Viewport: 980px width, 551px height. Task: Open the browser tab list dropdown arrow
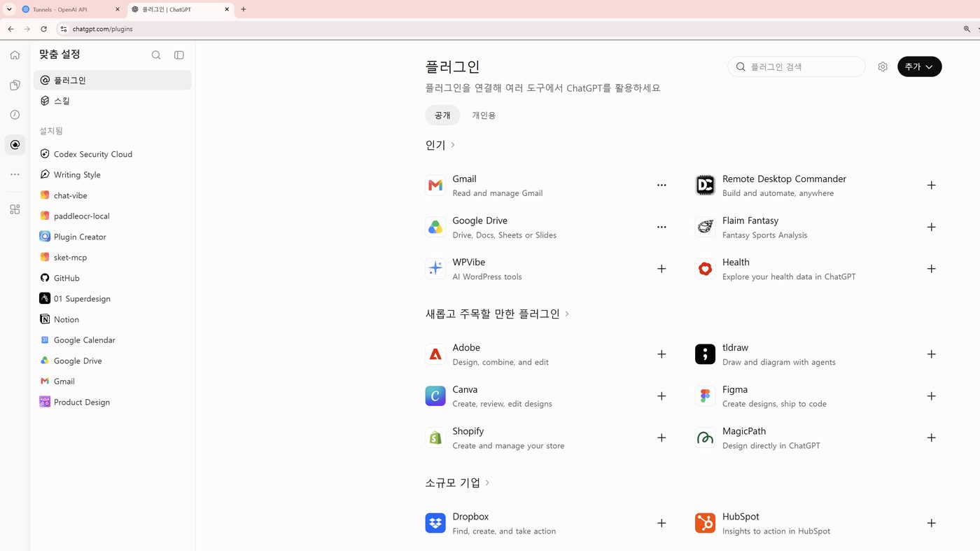(9, 9)
